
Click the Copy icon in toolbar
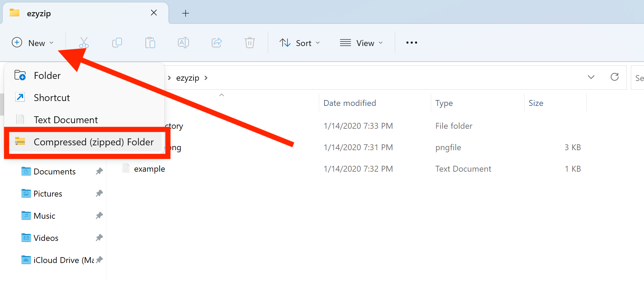coord(117,43)
